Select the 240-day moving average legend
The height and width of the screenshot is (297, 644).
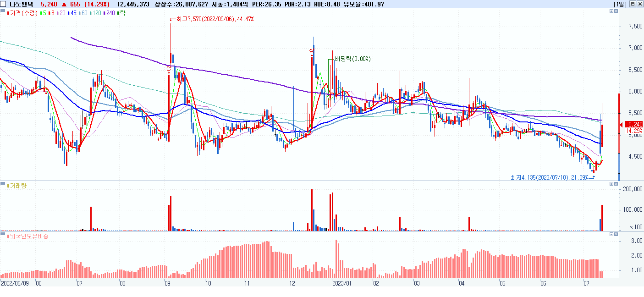pyautogui.click(x=110, y=13)
